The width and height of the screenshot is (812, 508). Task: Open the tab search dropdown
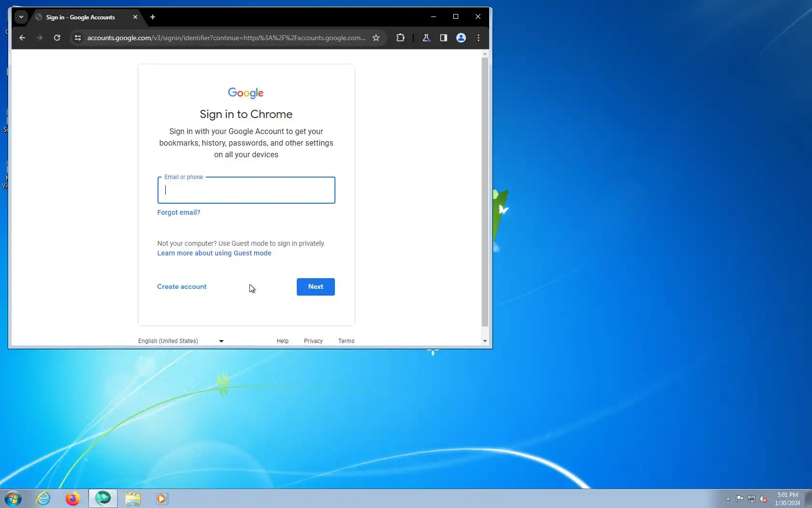click(x=21, y=17)
